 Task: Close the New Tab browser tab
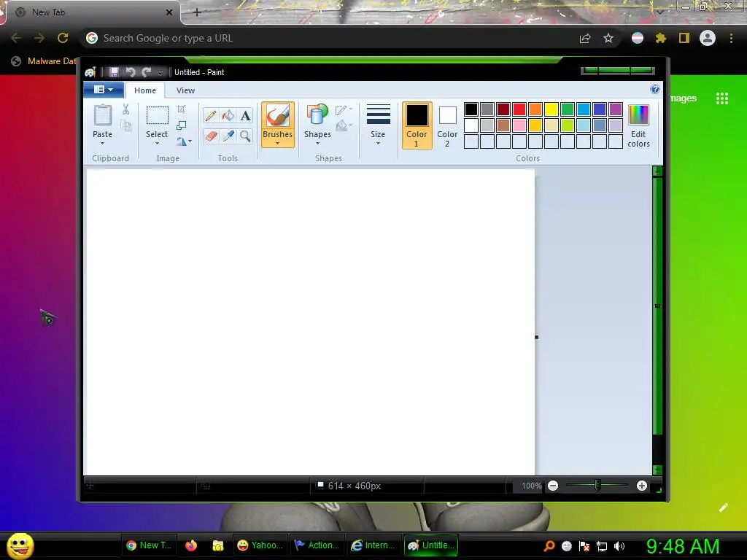(x=169, y=12)
